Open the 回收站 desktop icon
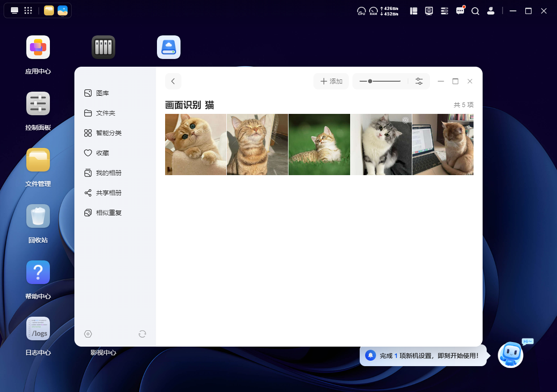The height and width of the screenshot is (392, 557). pyautogui.click(x=38, y=216)
